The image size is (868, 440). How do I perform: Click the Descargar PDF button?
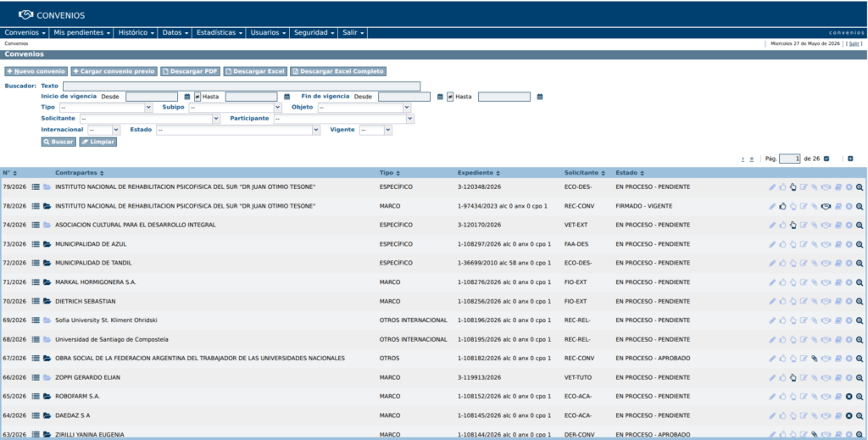(190, 71)
